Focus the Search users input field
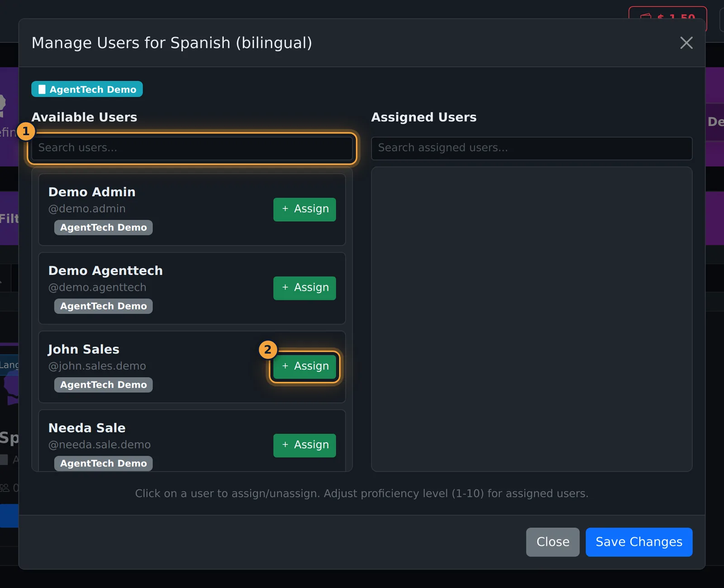This screenshot has height=588, width=724. [192, 148]
